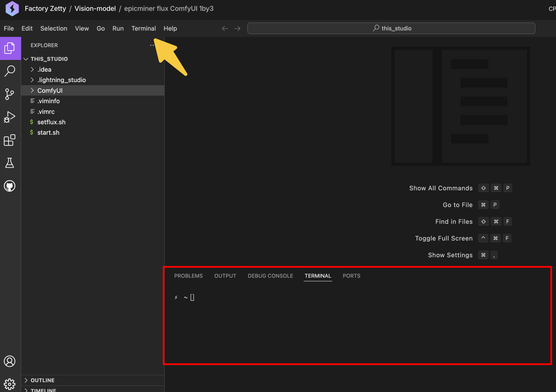
Task: Click the Go Forward arrow
Action: click(237, 28)
